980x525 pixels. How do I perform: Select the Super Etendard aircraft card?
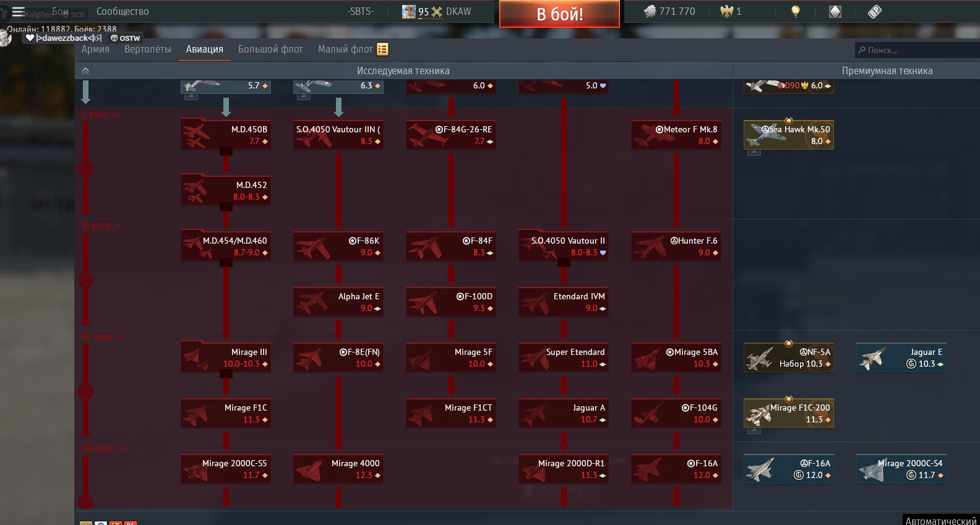(x=564, y=357)
